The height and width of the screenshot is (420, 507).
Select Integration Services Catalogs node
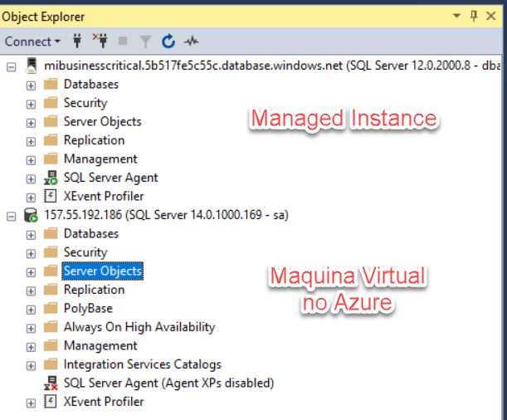142,364
